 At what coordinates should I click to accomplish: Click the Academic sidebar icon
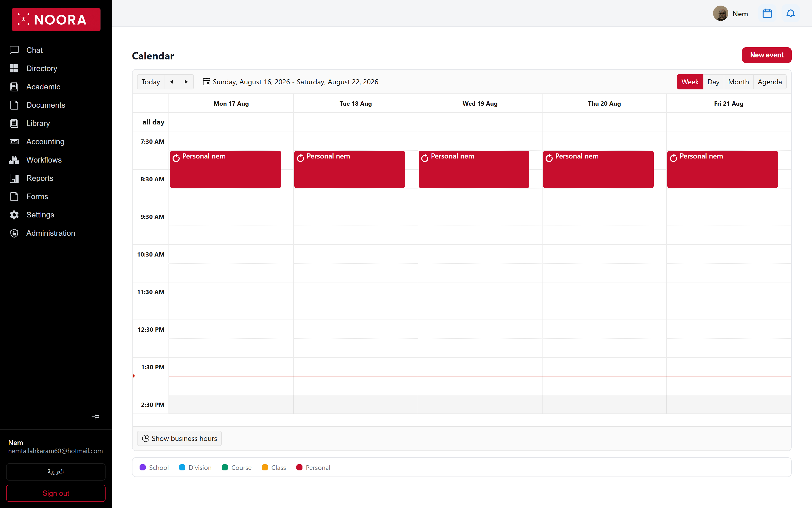click(14, 87)
